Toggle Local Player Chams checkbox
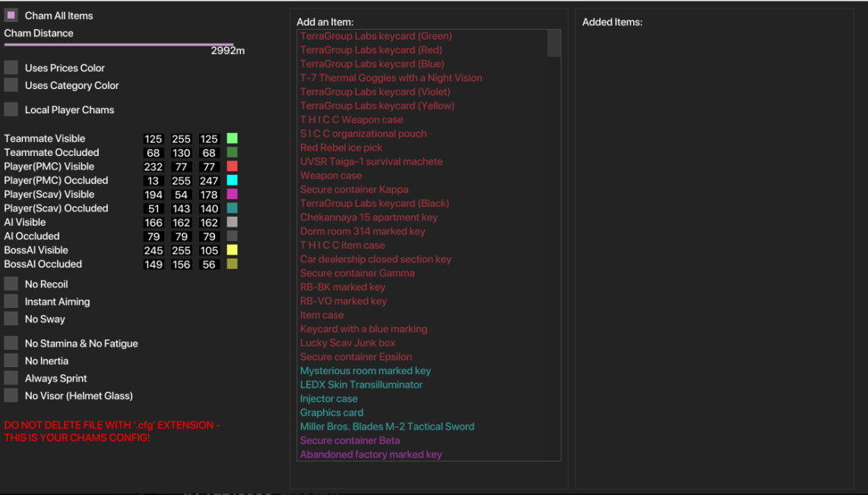 click(11, 109)
